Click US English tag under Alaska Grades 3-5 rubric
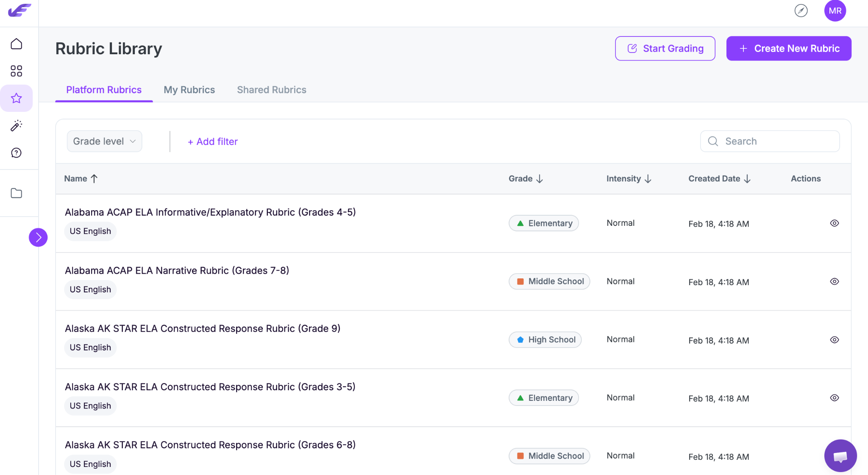Viewport: 868px width, 475px height. 90,406
